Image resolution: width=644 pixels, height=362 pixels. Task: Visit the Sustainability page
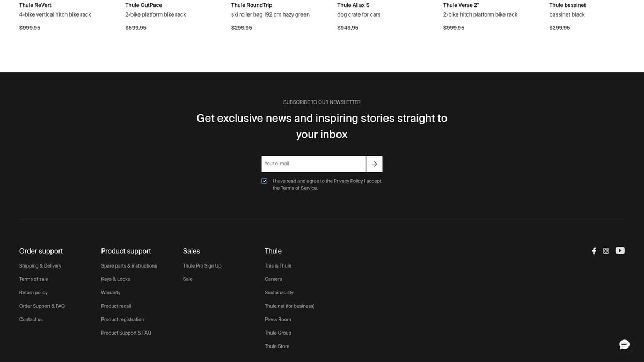pyautogui.click(x=279, y=293)
